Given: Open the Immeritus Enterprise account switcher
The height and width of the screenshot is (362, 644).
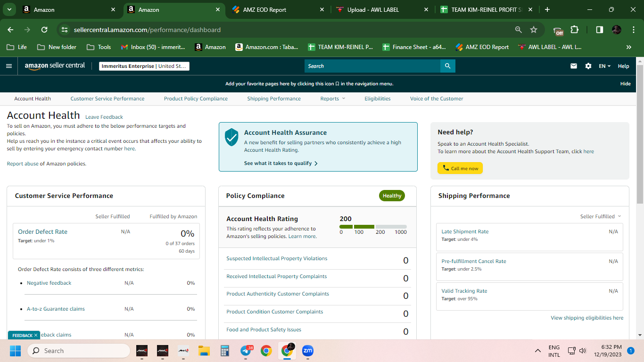Looking at the screenshot, I should pos(144,66).
